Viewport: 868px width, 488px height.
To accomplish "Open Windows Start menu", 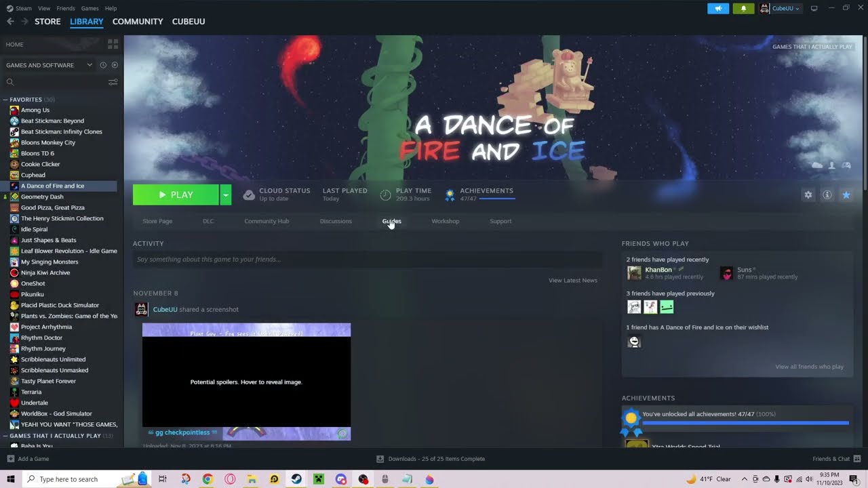I will point(10,479).
